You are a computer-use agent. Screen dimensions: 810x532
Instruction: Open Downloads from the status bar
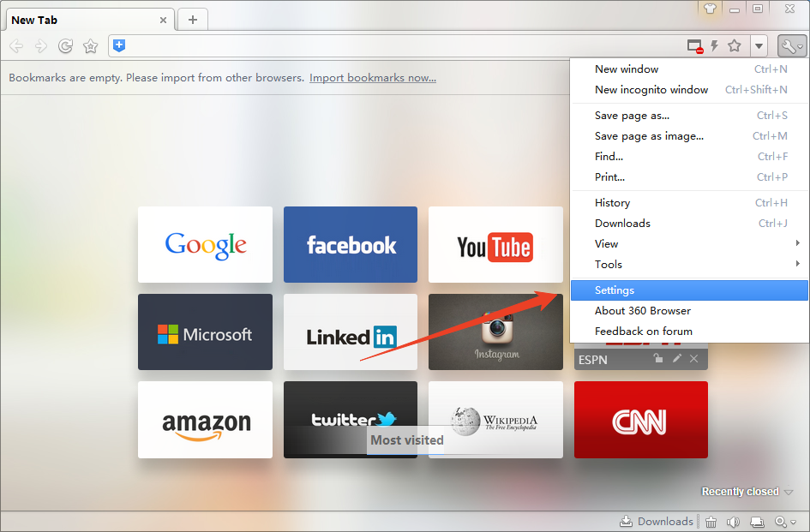657,522
